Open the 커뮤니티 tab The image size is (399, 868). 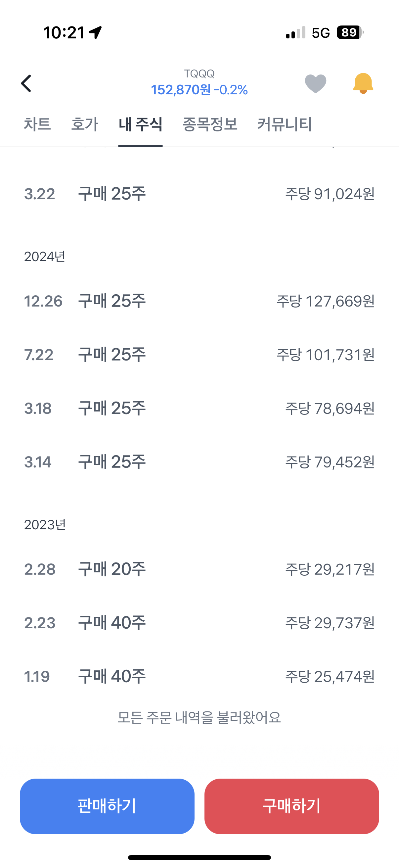pyautogui.click(x=285, y=124)
